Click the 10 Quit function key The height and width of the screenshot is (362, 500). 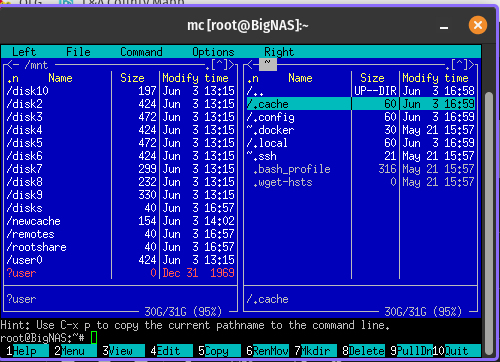[x=456, y=351]
